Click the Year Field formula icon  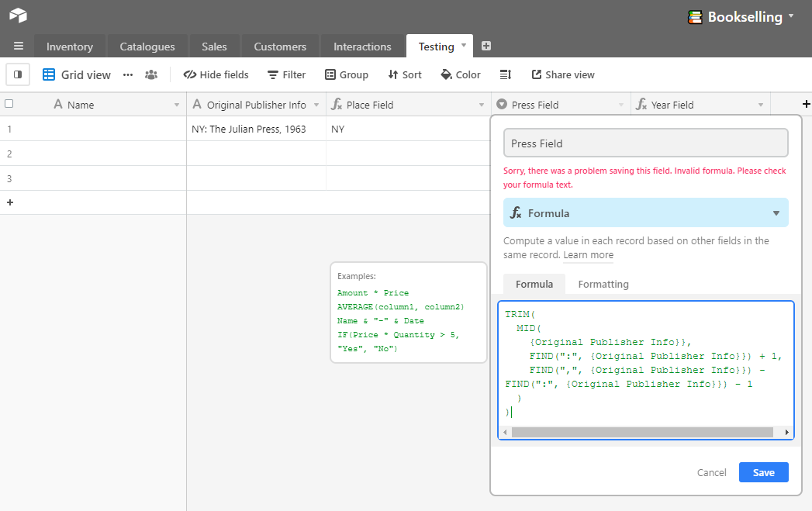tap(641, 105)
